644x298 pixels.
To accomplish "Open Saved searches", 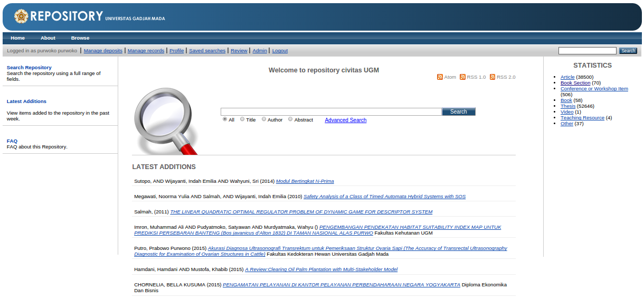I will pos(207,51).
